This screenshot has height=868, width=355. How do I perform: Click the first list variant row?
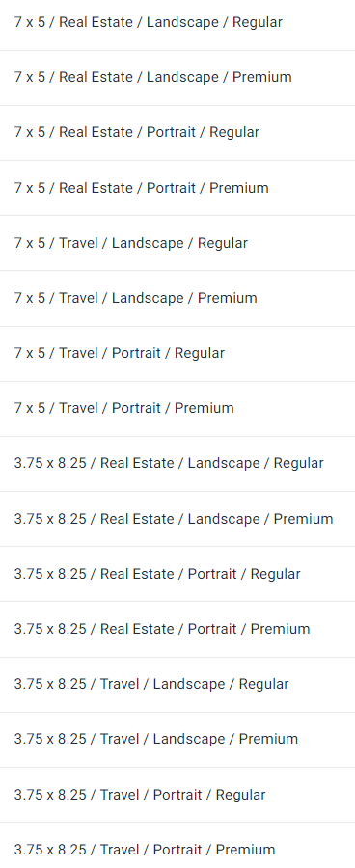[177, 23]
